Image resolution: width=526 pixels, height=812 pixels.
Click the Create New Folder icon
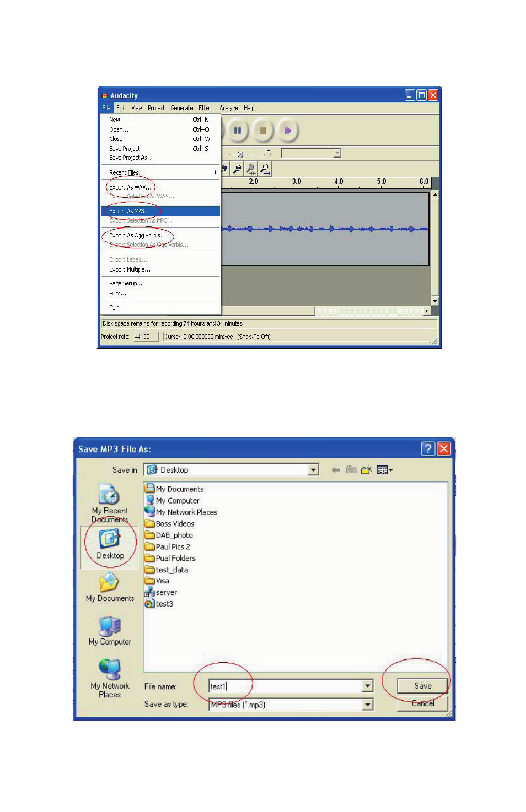click(x=367, y=470)
